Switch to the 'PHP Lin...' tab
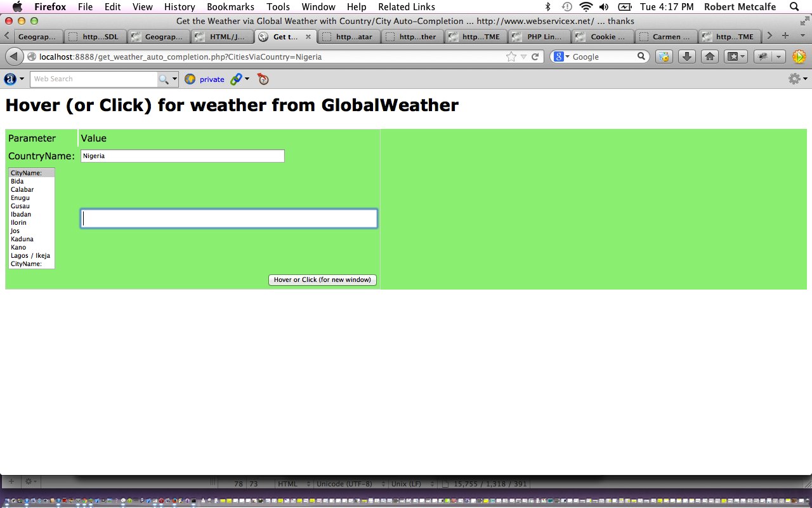The height and width of the screenshot is (508, 812). click(540, 37)
